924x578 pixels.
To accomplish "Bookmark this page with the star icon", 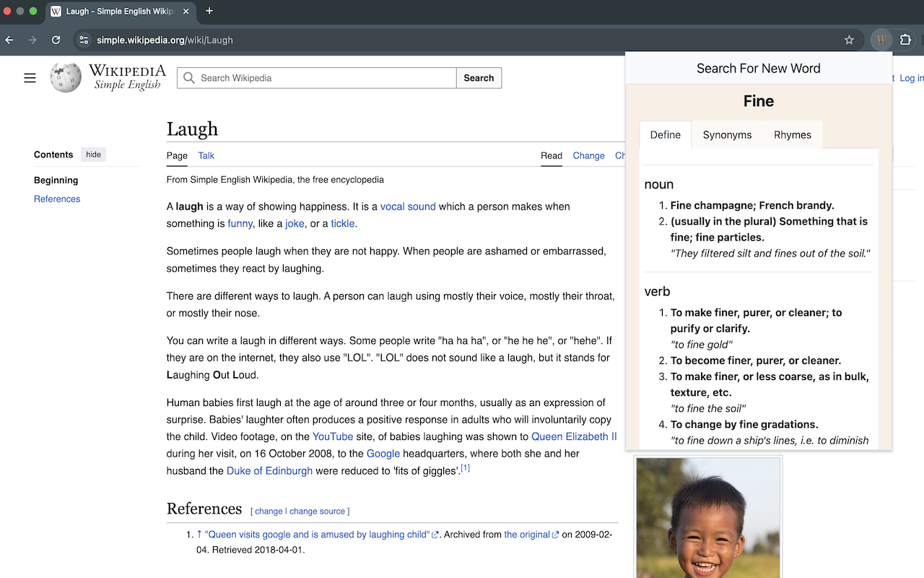I will (850, 40).
